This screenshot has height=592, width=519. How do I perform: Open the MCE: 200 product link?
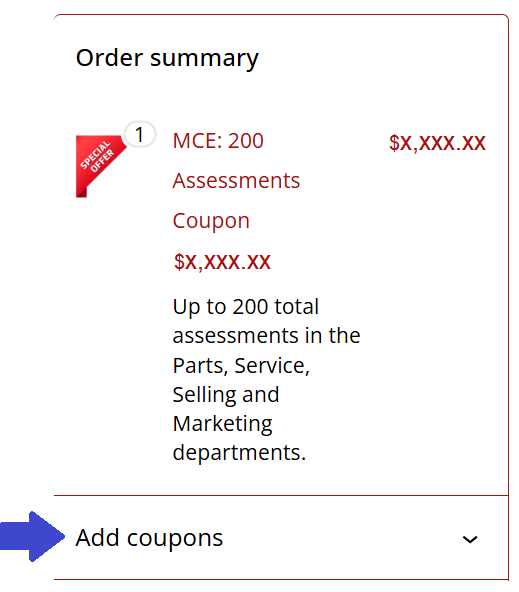coord(218,141)
